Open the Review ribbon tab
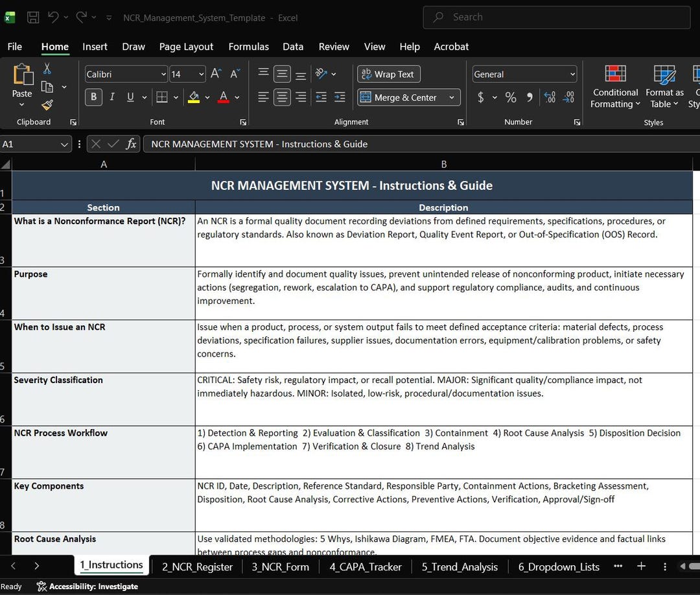This screenshot has width=700, height=595. click(334, 47)
